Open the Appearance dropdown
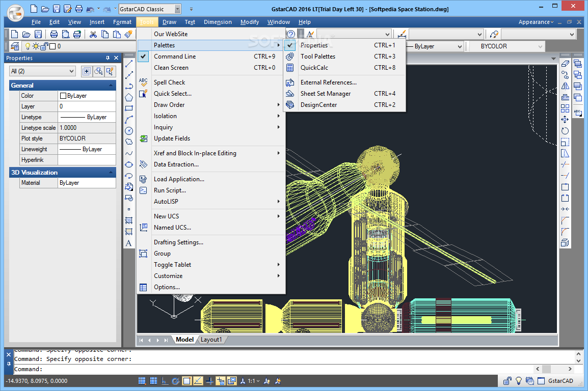 [x=536, y=22]
